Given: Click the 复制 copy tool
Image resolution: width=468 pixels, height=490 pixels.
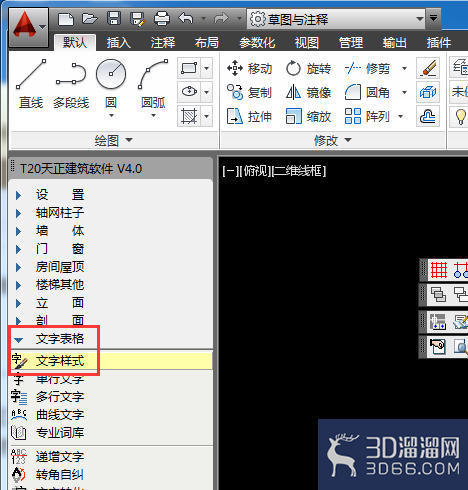Looking at the screenshot, I should coord(249,92).
